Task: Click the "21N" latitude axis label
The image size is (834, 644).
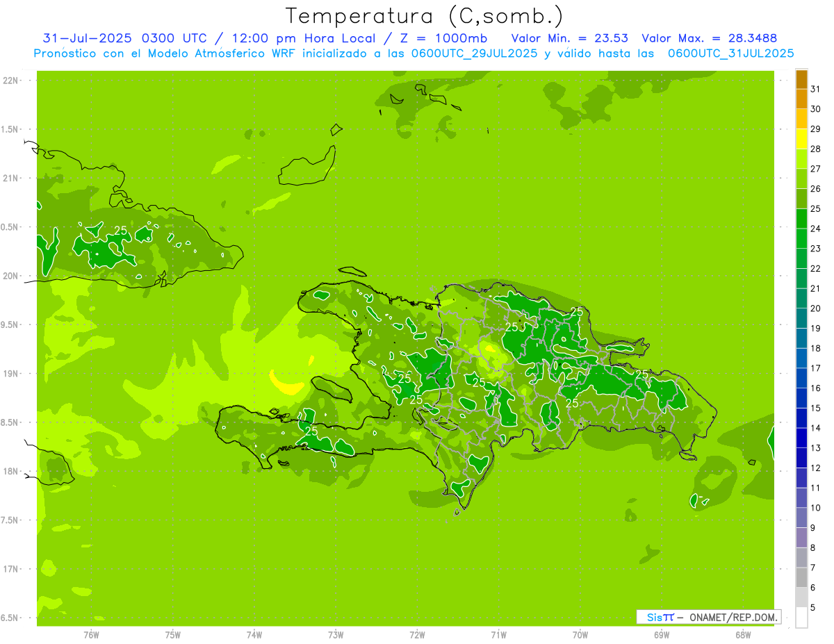Action: (10, 179)
